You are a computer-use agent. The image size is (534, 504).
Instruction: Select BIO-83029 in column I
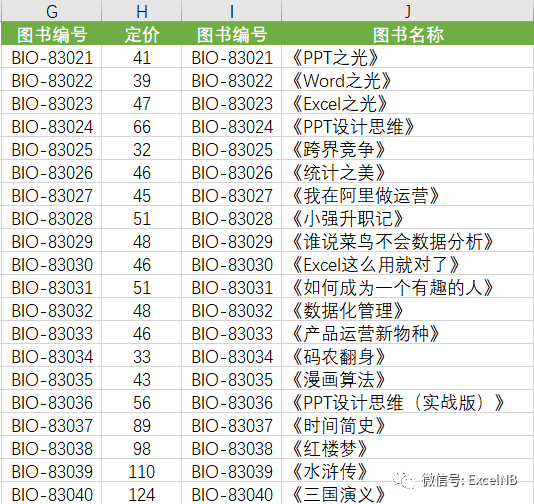(x=232, y=241)
